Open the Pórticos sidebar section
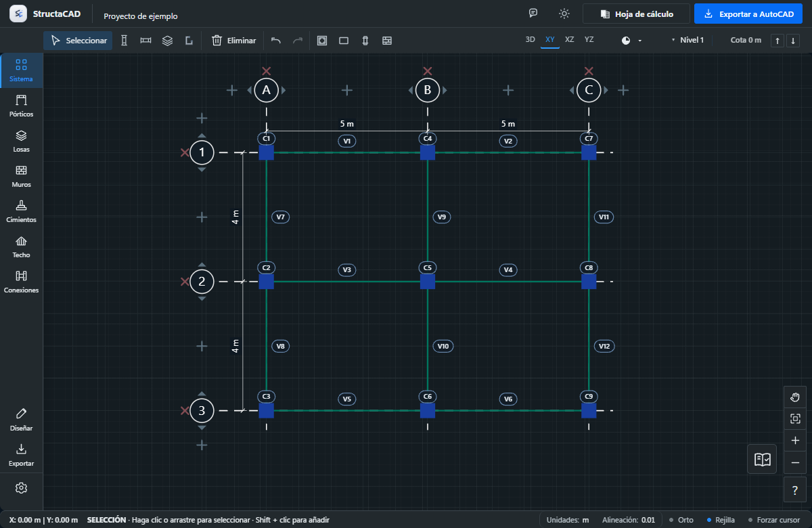 point(21,106)
